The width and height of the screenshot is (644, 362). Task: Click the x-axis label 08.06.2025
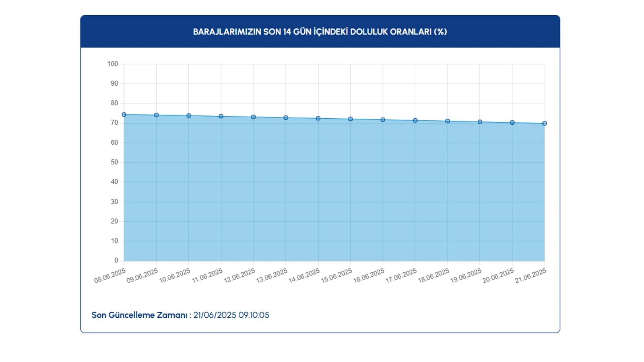[110, 276]
